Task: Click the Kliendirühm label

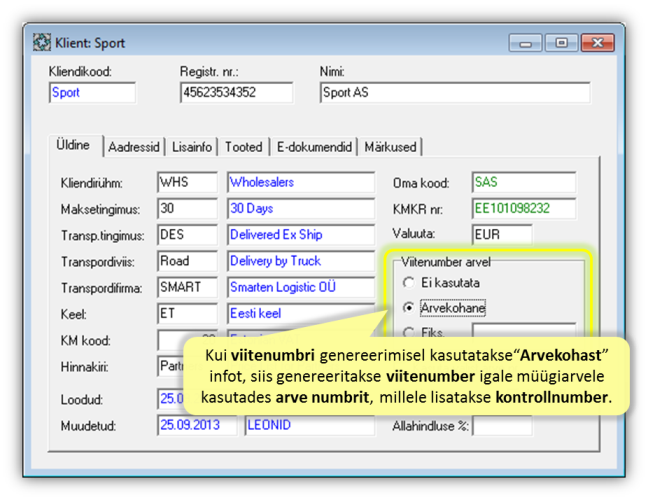Action: 91,183
